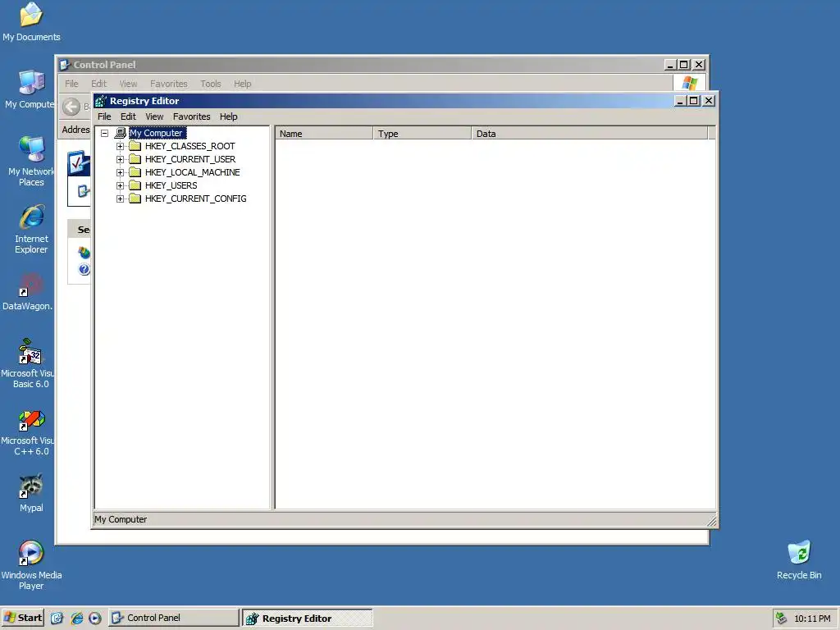This screenshot has height=630, width=840.
Task: Select the Microsoft Visual Basic 6.0 shortcut
Action: [x=28, y=363]
